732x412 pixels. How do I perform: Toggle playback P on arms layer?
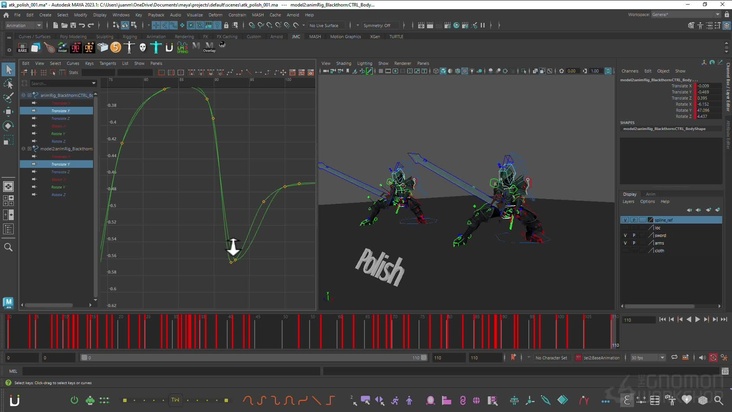coord(634,243)
